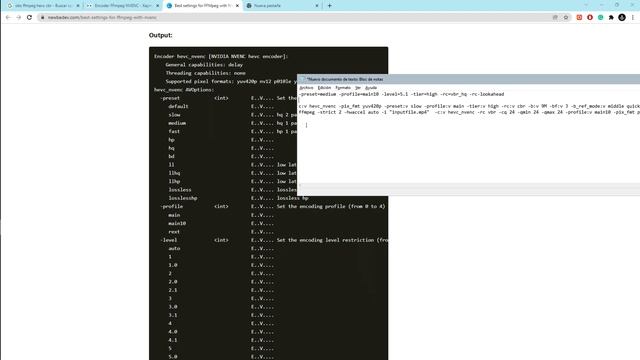Open the dark red circular extension icon

[590, 18]
